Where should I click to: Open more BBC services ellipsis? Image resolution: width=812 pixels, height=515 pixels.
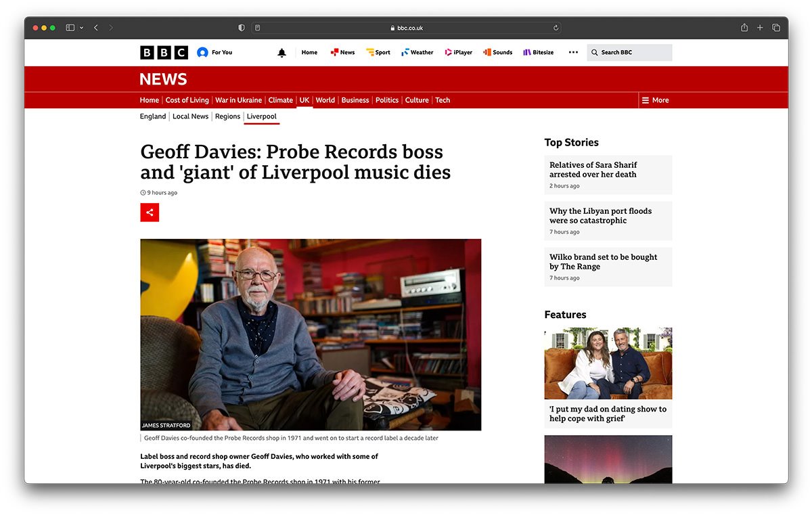coord(573,52)
